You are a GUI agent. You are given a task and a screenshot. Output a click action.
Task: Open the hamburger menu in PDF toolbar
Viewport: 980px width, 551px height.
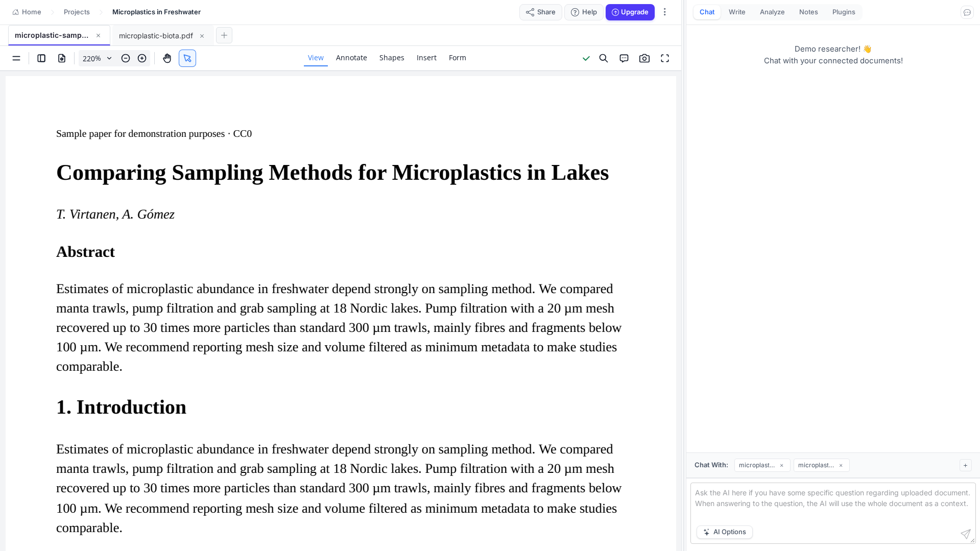(16, 58)
